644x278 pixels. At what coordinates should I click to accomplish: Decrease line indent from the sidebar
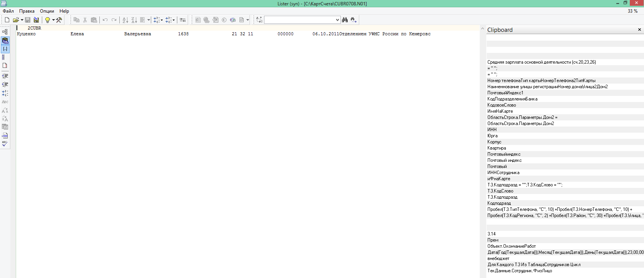(5, 84)
